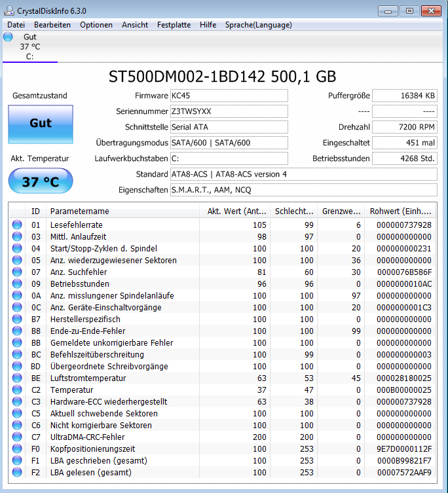Click status orb for Ende-zu-Ende-Fehler row

coord(17,331)
